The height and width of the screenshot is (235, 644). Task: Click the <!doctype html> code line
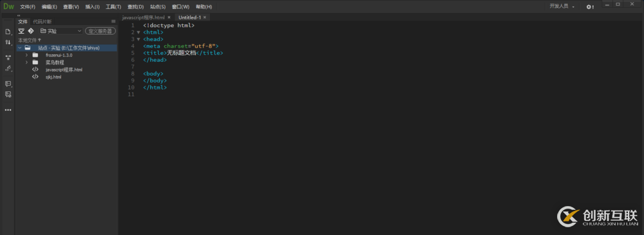tap(169, 26)
